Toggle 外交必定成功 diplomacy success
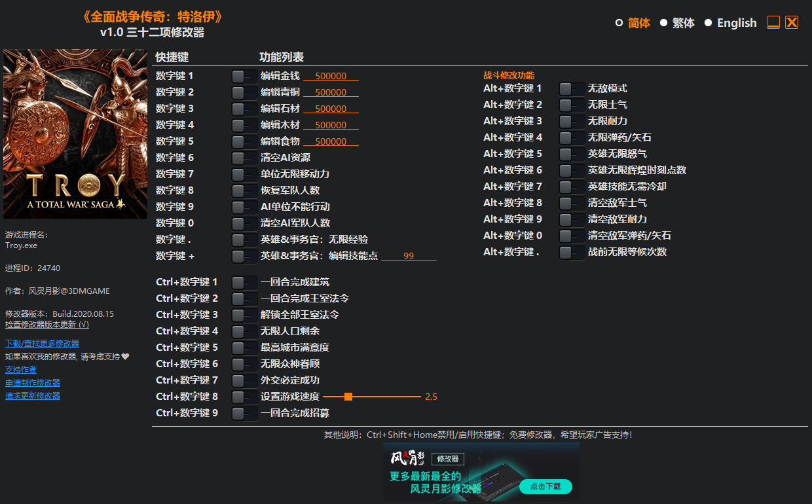The width and height of the screenshot is (812, 504). point(244,380)
